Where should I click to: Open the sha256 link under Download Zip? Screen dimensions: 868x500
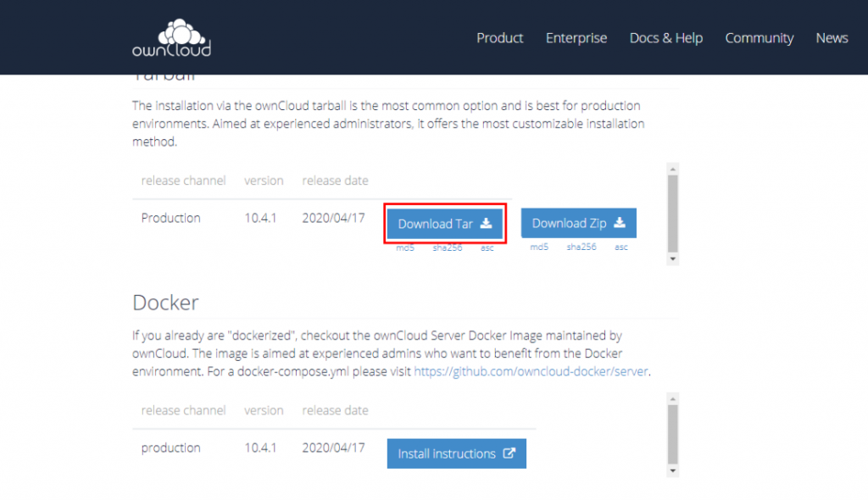pyautogui.click(x=581, y=247)
